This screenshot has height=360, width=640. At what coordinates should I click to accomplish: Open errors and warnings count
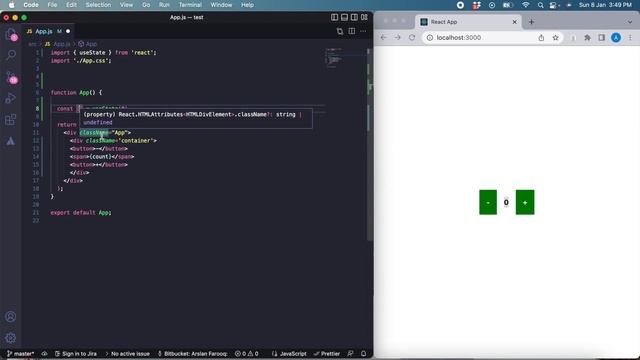[247, 353]
